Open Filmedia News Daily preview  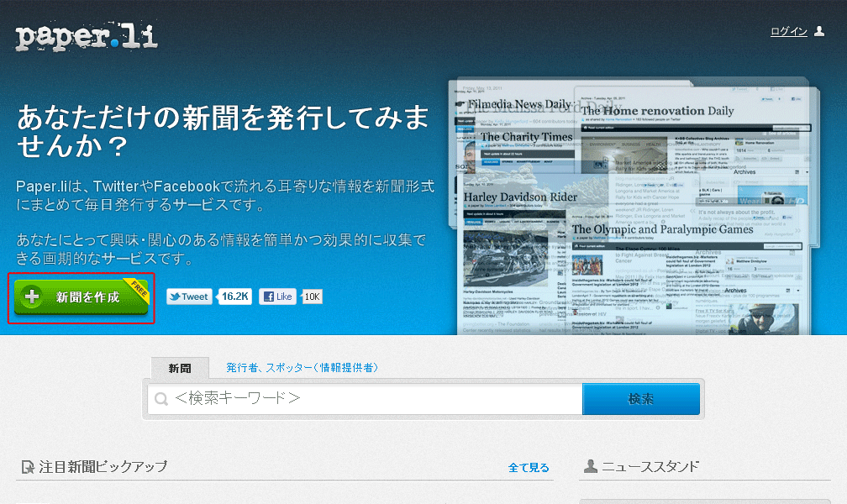click(x=518, y=103)
